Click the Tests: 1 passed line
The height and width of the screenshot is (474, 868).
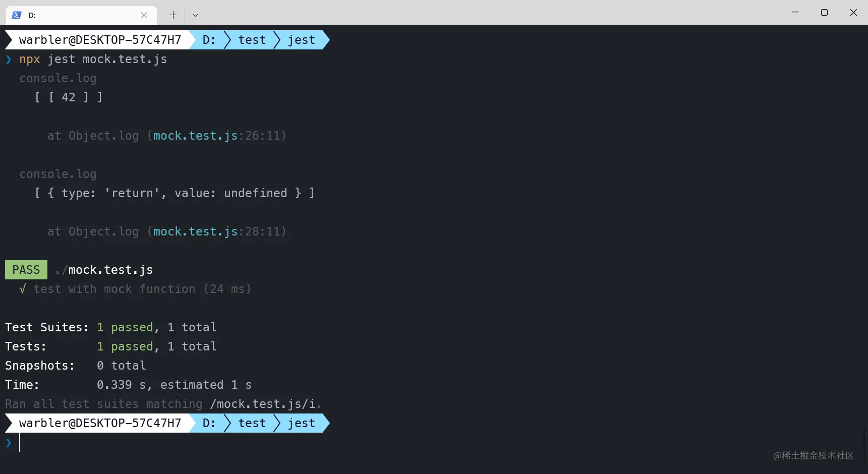point(111,346)
